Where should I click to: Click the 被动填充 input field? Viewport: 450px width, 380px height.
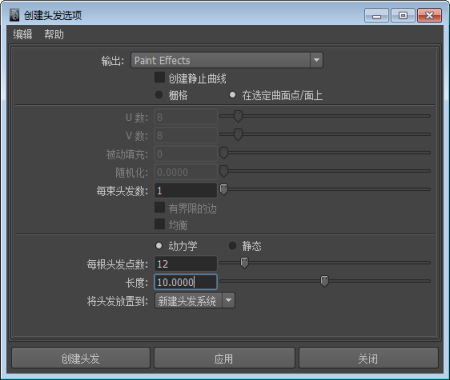tap(186, 154)
